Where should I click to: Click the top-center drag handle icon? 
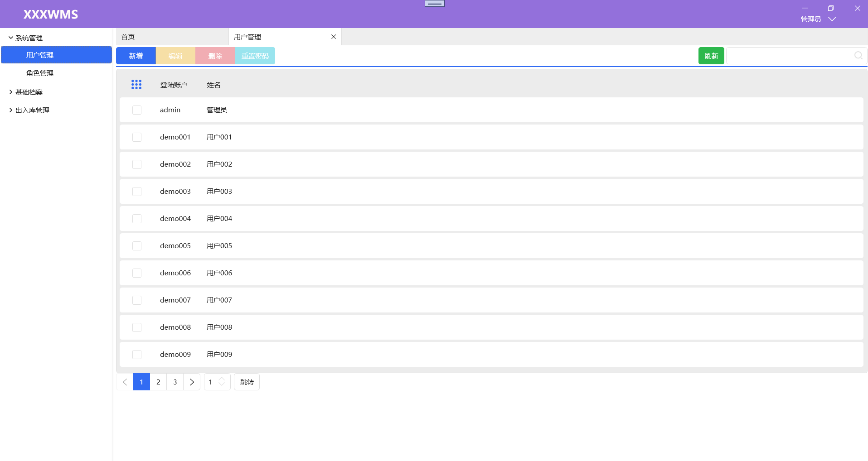[x=435, y=4]
